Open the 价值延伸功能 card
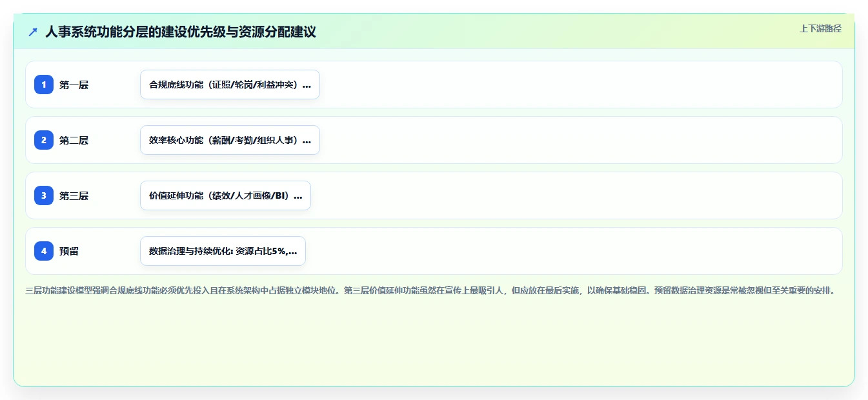Screen dimensions: 868x400 225,195
